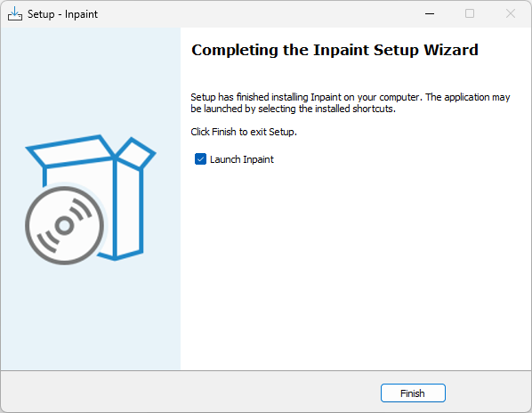Viewport: 532px width, 413px height.
Task: Click the 'Setup - Inpaint' window title
Action: pos(62,14)
